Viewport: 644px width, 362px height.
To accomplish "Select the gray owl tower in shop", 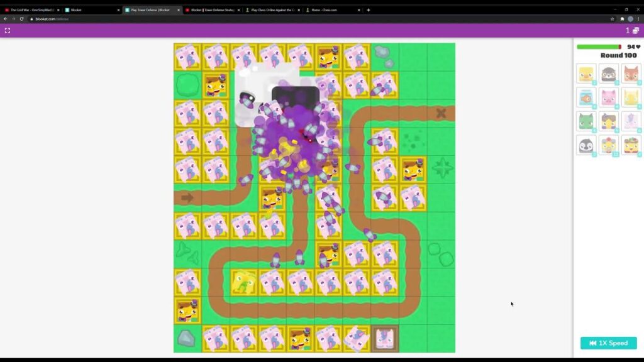I will coord(609,74).
